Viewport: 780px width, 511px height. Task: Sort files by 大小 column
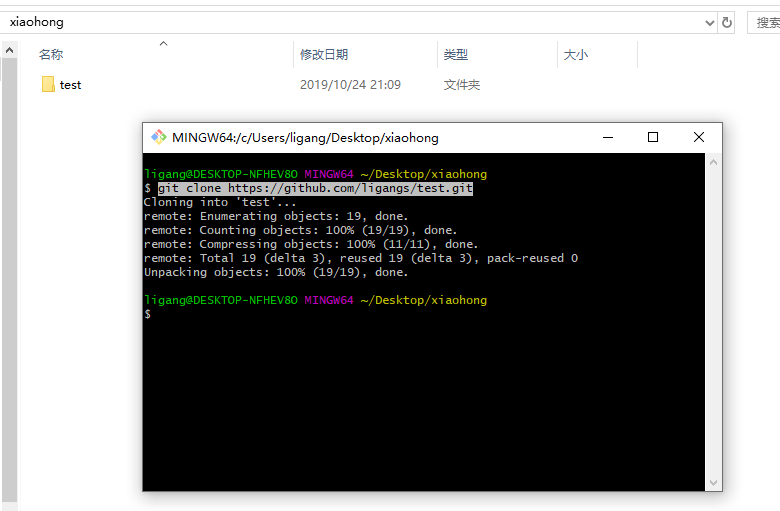tap(576, 54)
